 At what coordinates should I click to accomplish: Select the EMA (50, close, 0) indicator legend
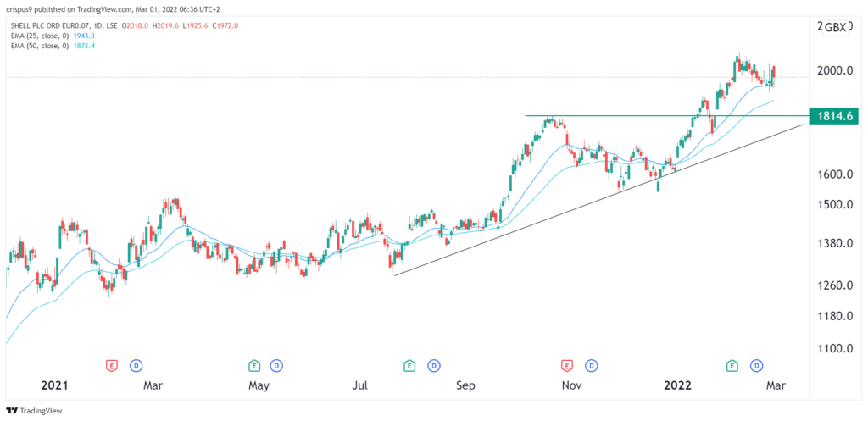pos(38,46)
